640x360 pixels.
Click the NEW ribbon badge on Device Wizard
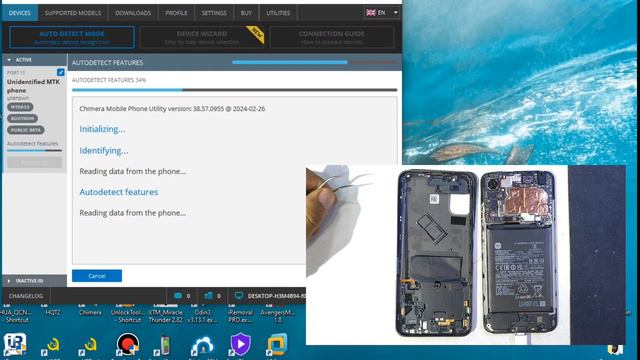pyautogui.click(x=256, y=34)
